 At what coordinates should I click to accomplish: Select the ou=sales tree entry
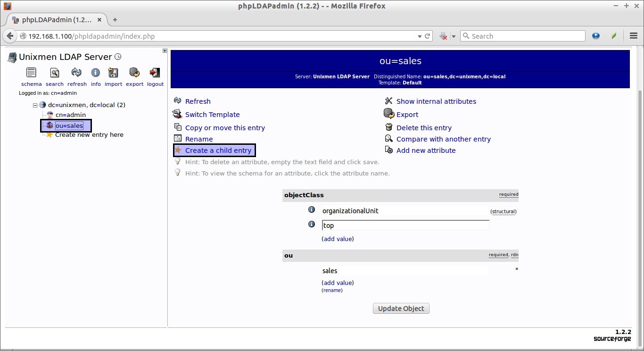(x=69, y=125)
